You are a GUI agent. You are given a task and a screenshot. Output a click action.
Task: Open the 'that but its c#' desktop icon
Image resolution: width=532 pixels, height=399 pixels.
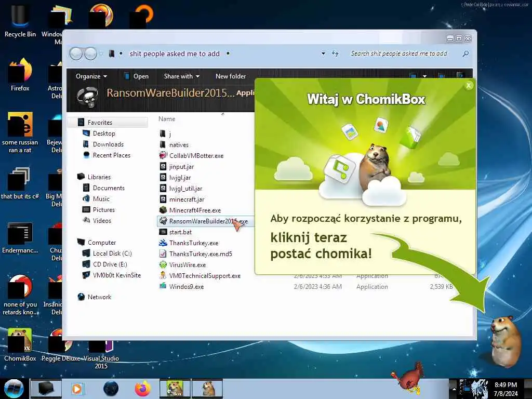tap(20, 183)
